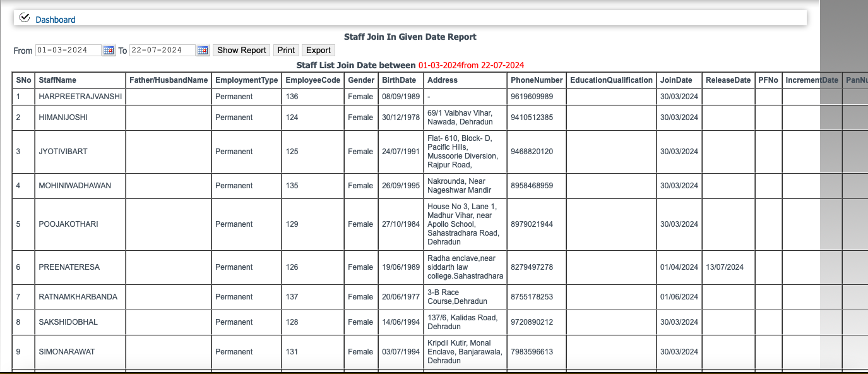Select staff name SIMONARAWAT
868x374 pixels.
66,352
